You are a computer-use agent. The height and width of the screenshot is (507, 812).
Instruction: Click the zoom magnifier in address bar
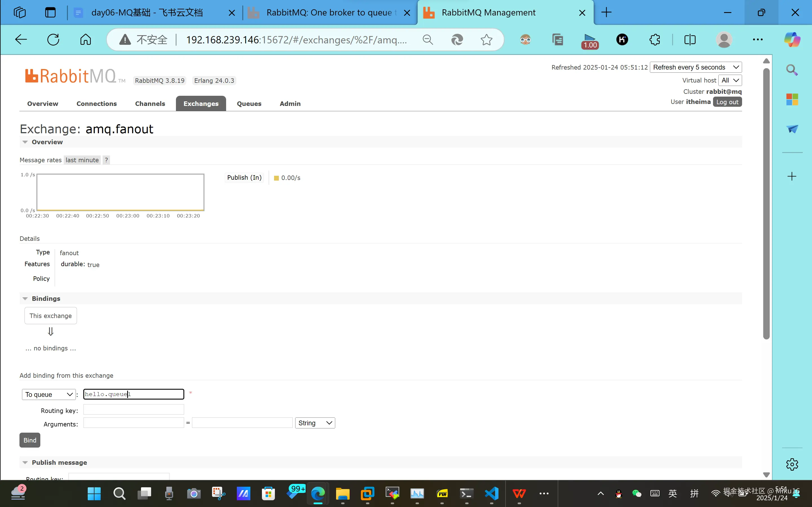click(x=427, y=39)
